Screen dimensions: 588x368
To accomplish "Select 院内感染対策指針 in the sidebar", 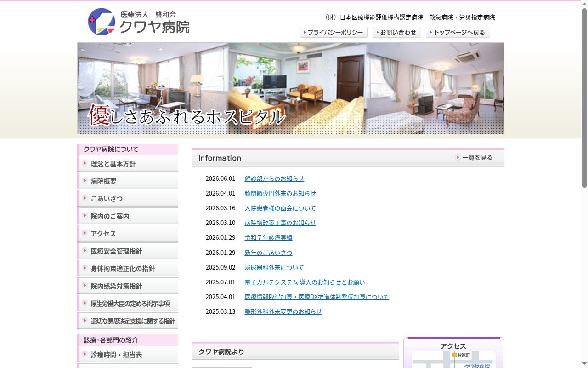I will tap(128, 286).
